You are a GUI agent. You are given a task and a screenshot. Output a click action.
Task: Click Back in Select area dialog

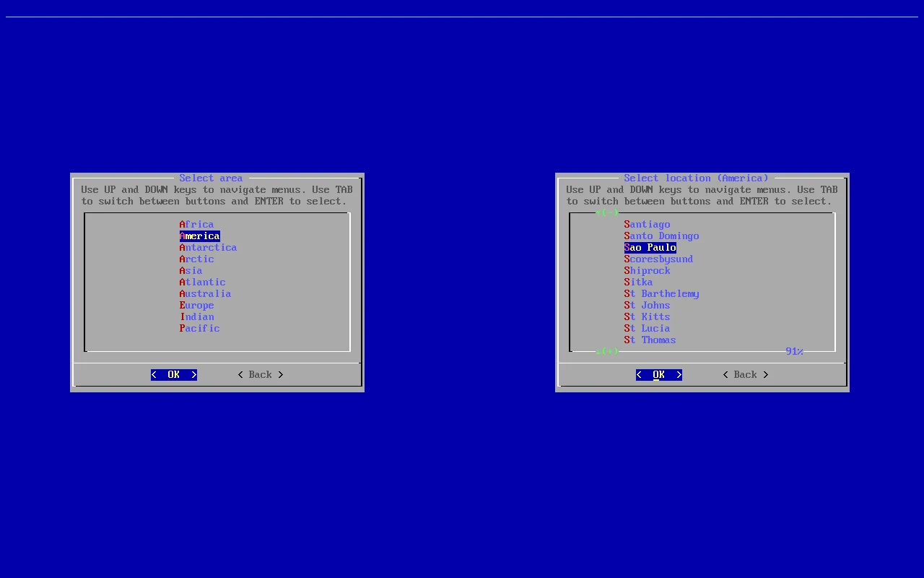coord(261,375)
